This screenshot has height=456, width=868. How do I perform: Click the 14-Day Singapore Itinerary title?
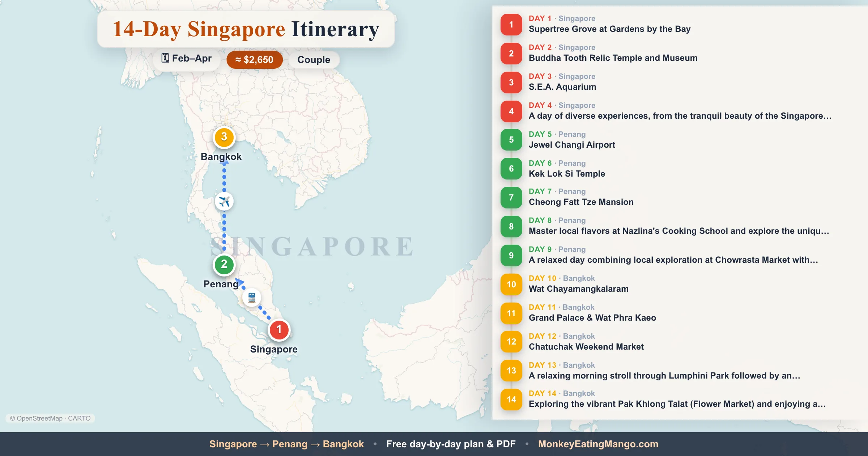tap(246, 29)
